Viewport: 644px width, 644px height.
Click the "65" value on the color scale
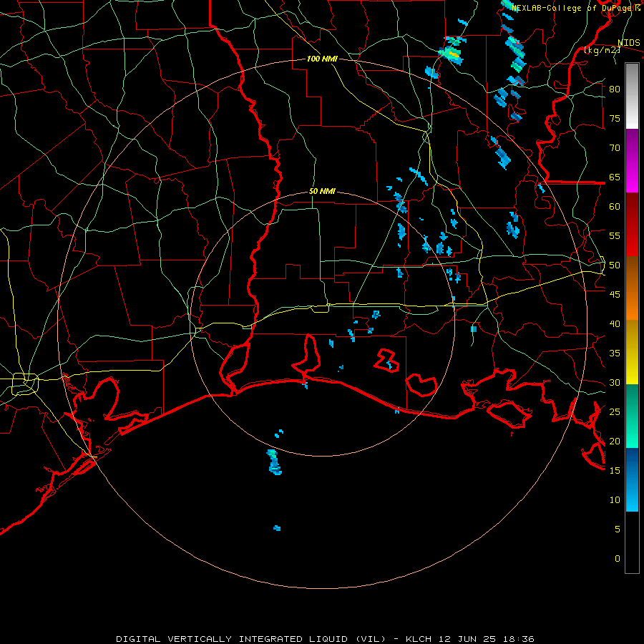coord(615,177)
